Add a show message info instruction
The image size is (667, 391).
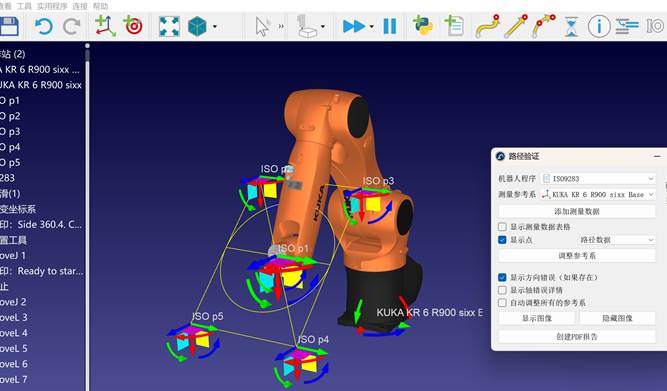(x=599, y=26)
